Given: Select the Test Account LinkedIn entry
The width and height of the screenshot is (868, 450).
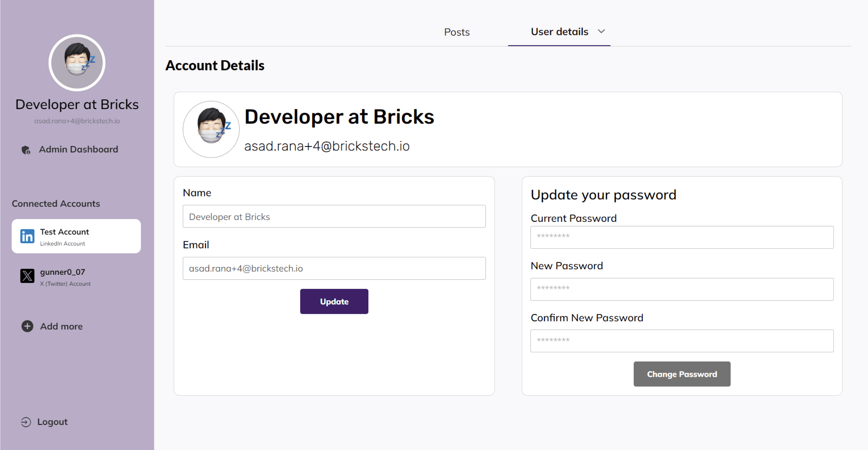Looking at the screenshot, I should (76, 236).
